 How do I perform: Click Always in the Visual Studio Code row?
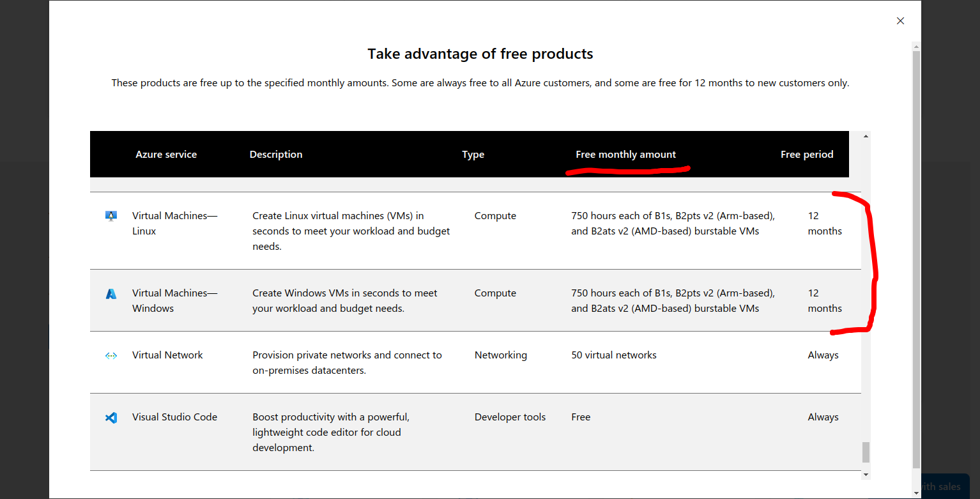point(823,417)
